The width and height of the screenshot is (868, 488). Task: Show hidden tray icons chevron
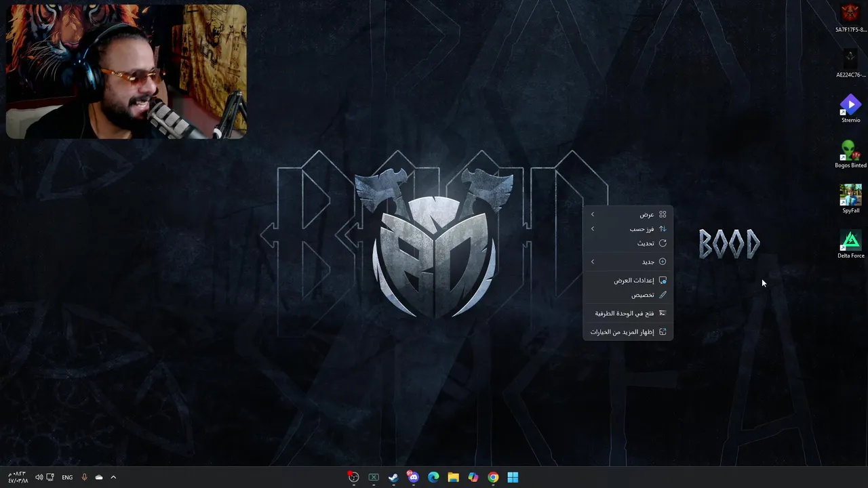113,477
